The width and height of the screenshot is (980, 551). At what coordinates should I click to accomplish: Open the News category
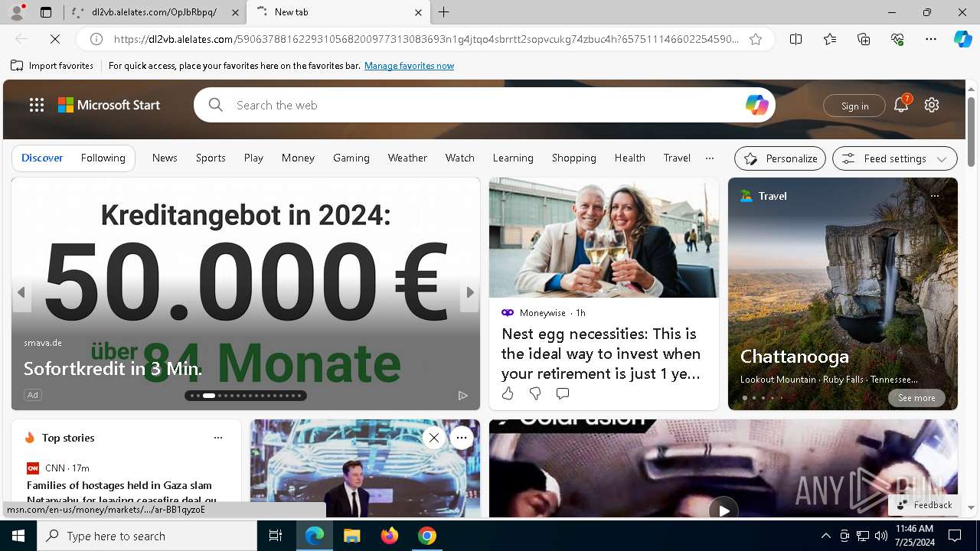[165, 158]
